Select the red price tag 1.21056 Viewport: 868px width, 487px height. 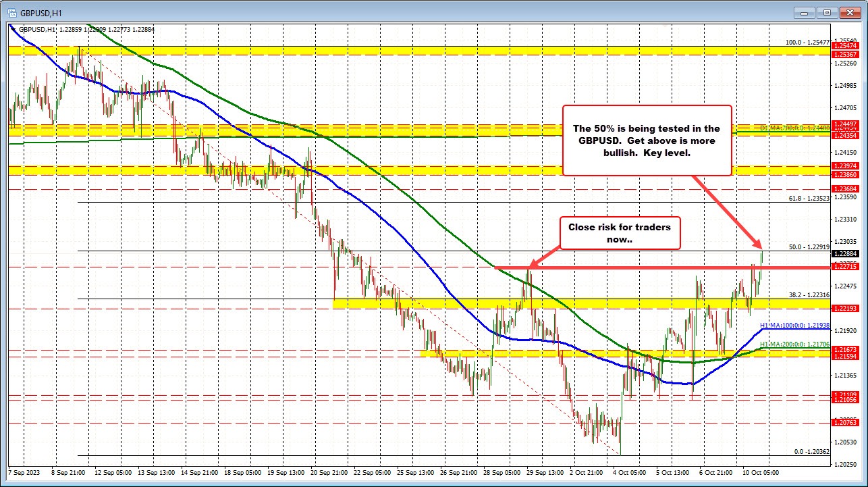pos(845,400)
